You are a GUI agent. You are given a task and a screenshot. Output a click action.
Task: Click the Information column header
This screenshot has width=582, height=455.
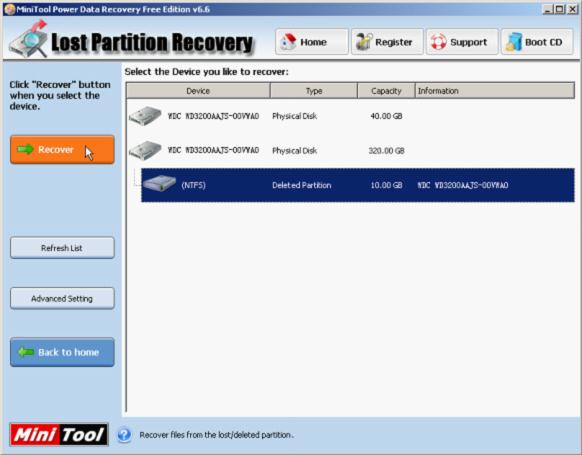[x=495, y=91]
